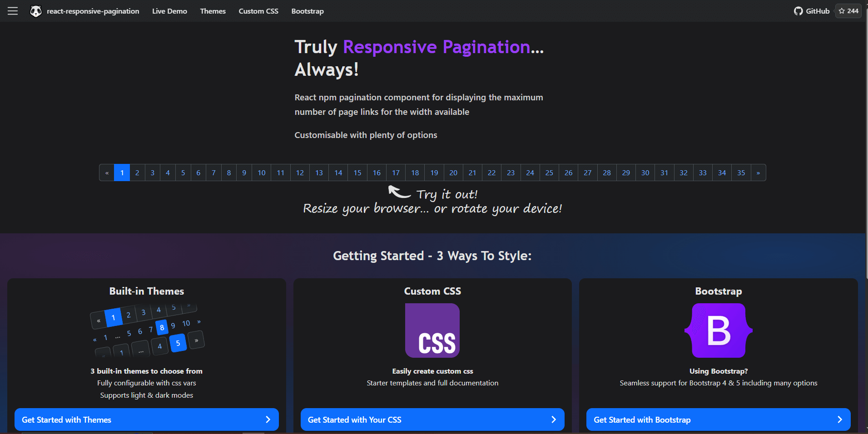This screenshot has width=868, height=434.
Task: Click the ellipsis in the themes preview pagination
Action: tap(118, 336)
